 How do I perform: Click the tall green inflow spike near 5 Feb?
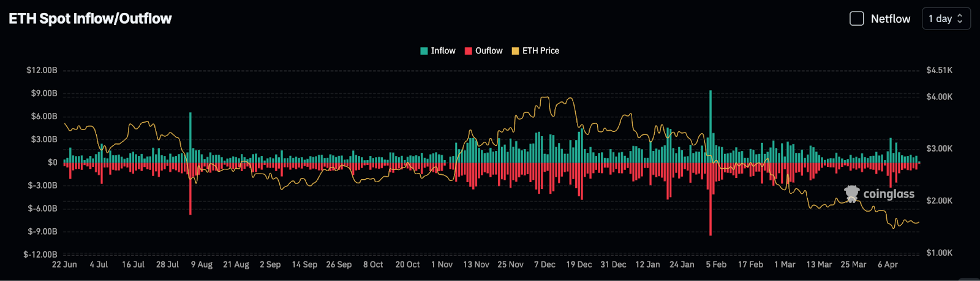[710, 126]
